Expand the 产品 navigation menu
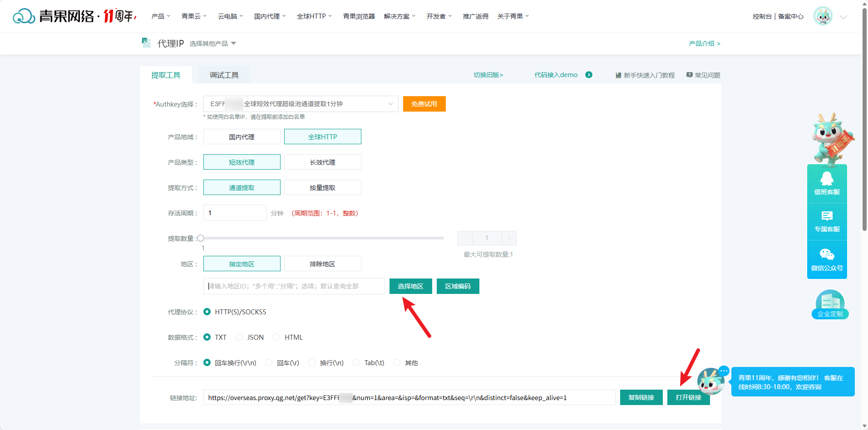 click(x=161, y=16)
